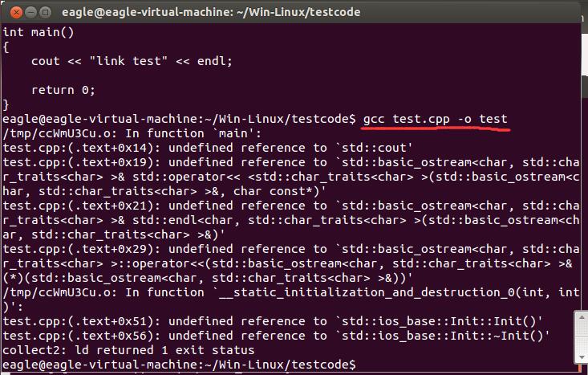Click the "int main()" code line

(x=38, y=32)
